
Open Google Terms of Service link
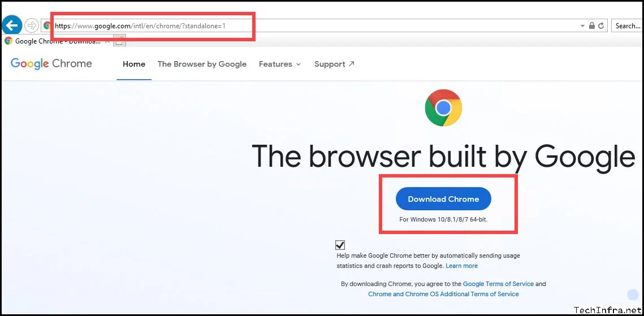[498, 284]
